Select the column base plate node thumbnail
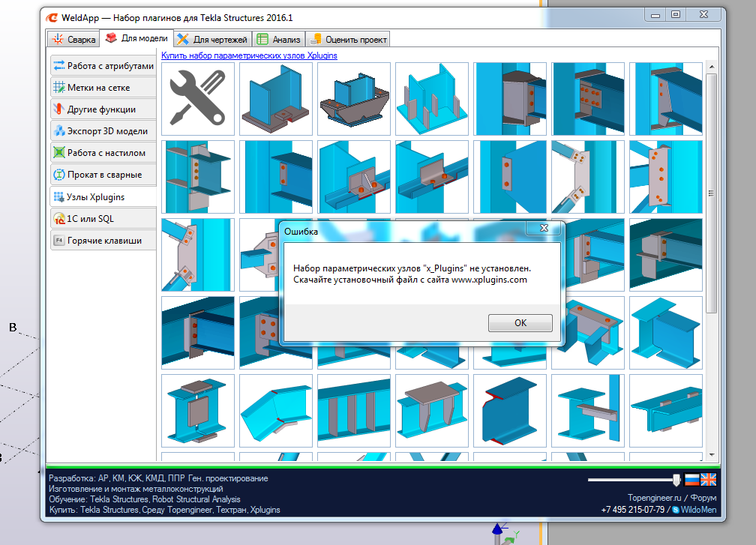This screenshot has height=545, width=756. [x=276, y=99]
